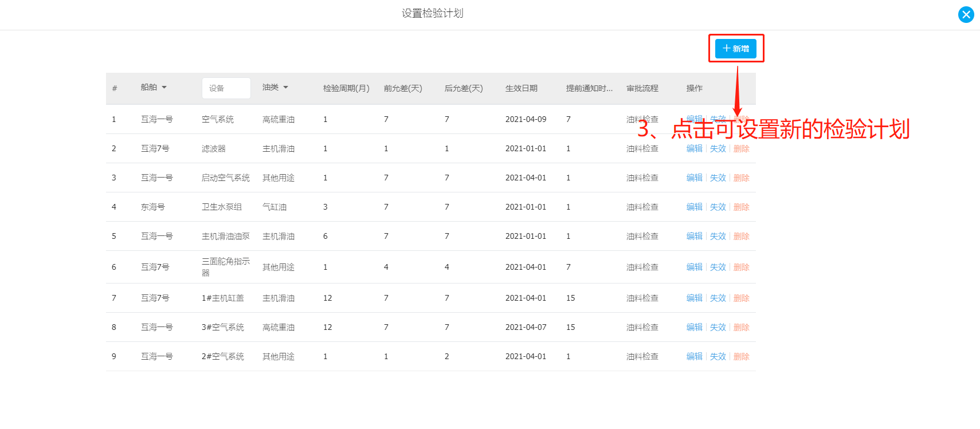The image size is (980, 429).
Task: Edit the 1#主机缸盖 plan
Action: click(x=694, y=298)
